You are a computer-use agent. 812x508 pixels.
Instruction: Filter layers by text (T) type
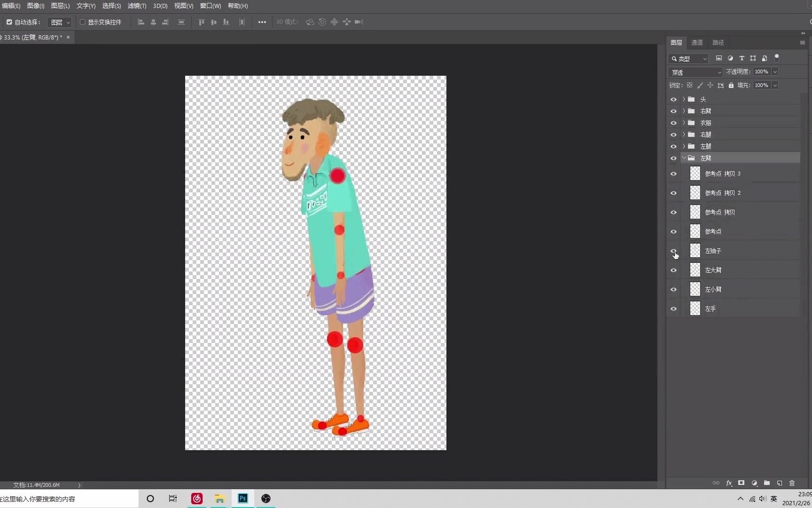click(x=742, y=58)
